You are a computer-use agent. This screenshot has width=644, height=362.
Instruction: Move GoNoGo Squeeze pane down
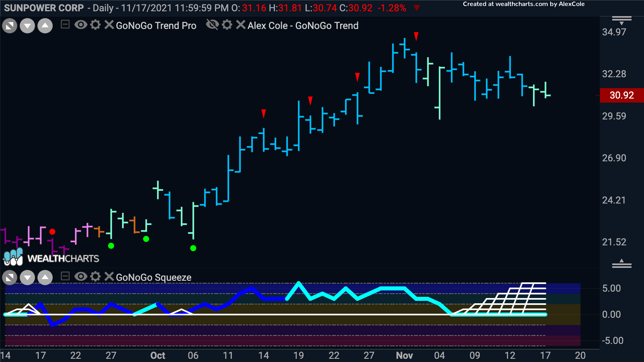pos(27,277)
